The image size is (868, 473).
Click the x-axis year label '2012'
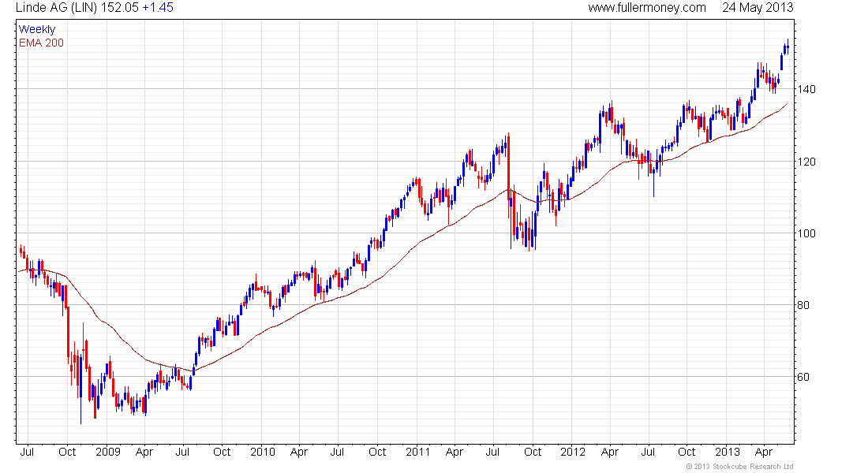[573, 452]
